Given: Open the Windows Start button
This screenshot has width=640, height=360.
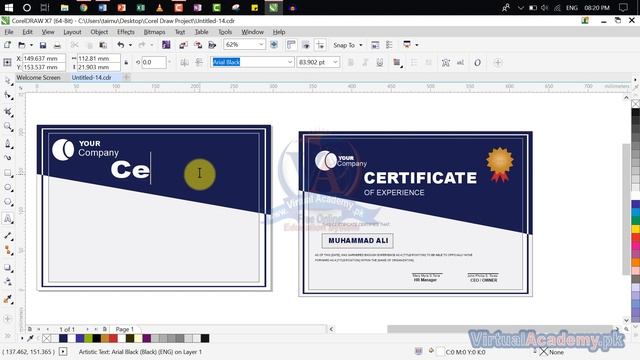Looking at the screenshot, I should coord(8,7).
